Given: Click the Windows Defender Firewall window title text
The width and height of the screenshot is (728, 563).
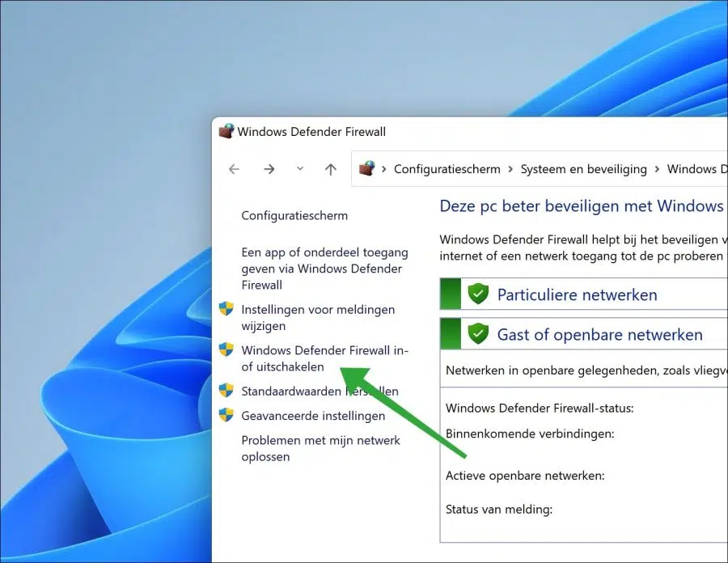Looking at the screenshot, I should coord(311,132).
